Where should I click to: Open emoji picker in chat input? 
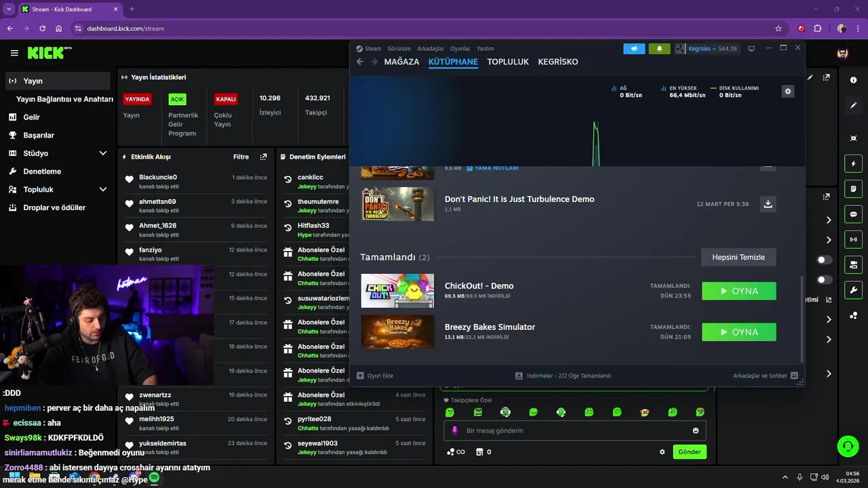(x=696, y=430)
